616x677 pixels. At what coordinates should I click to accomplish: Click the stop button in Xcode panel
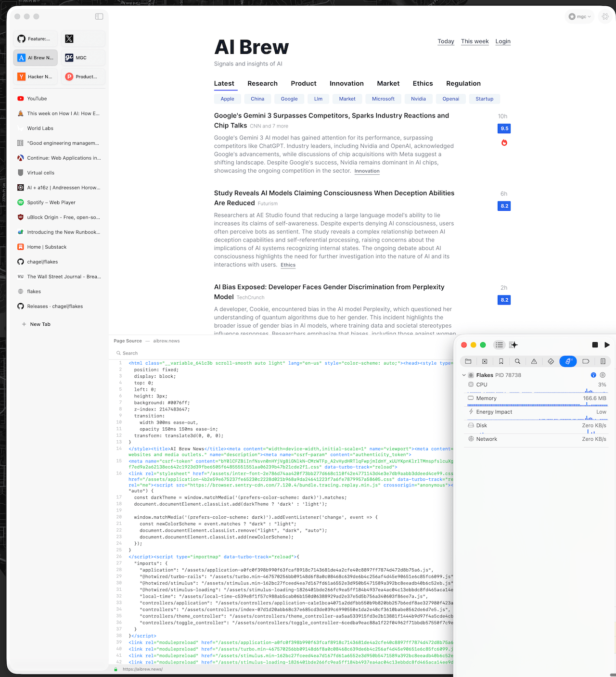[595, 345]
